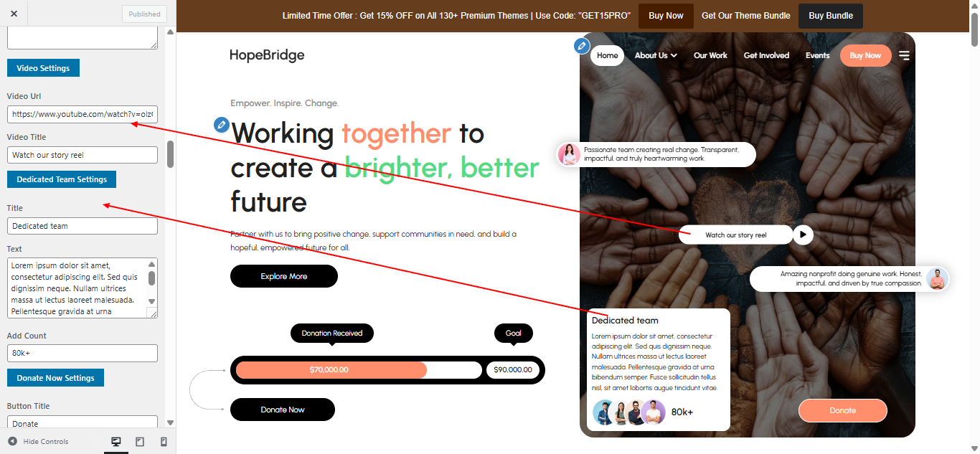Click the Add Count field containing 80k+
980x454 pixels.
83,354
